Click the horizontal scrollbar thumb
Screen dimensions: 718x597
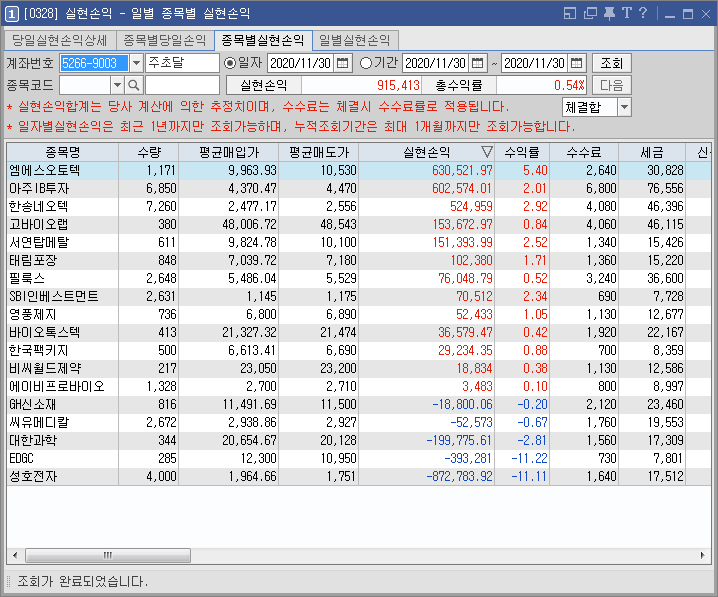(108, 555)
